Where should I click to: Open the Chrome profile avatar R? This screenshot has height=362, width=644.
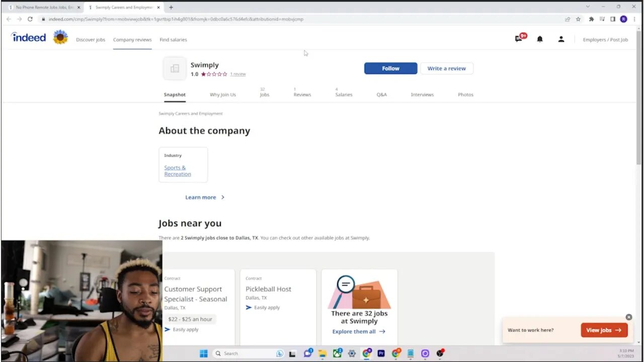click(x=623, y=19)
